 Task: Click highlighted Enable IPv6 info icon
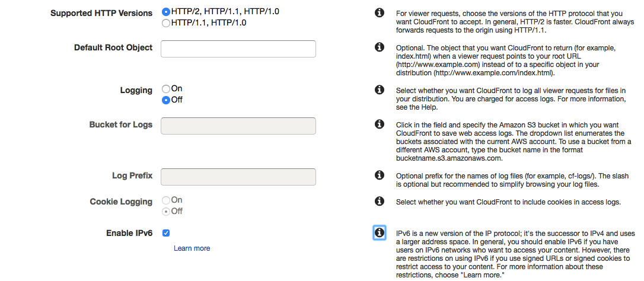click(x=380, y=232)
